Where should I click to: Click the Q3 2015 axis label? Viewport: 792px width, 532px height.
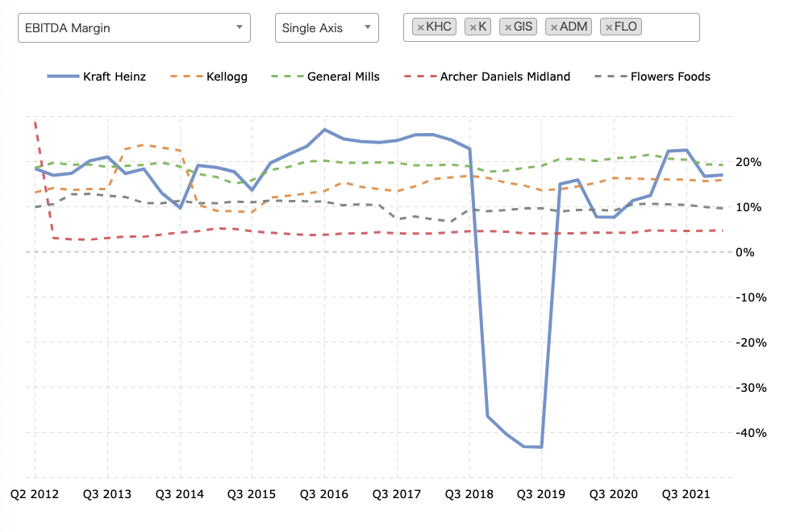[252, 494]
